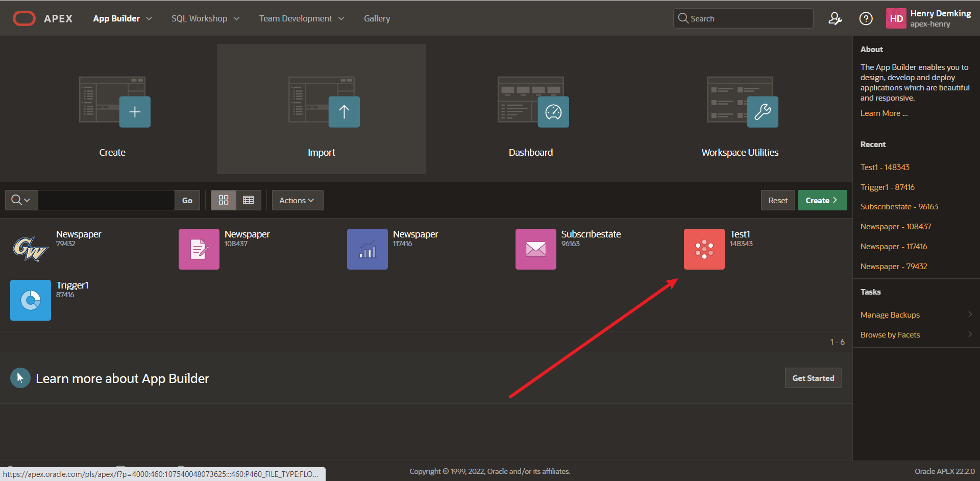The width and height of the screenshot is (980, 481).
Task: Click Subscribestate application name
Action: click(591, 234)
